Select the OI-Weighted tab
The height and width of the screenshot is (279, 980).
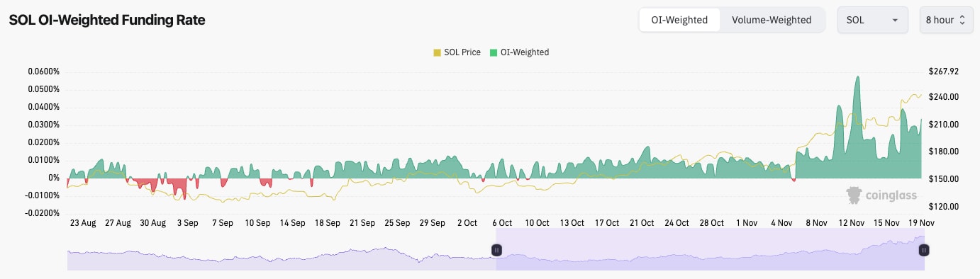(x=679, y=20)
